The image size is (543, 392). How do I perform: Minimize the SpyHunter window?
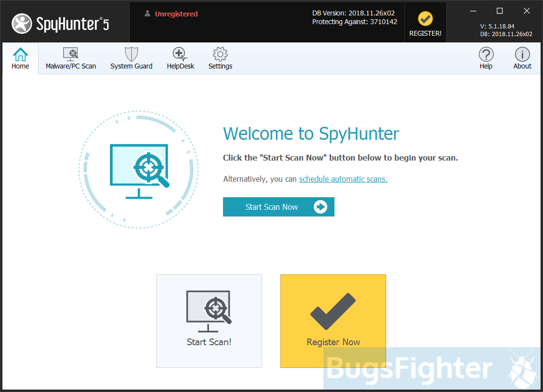[x=473, y=11]
